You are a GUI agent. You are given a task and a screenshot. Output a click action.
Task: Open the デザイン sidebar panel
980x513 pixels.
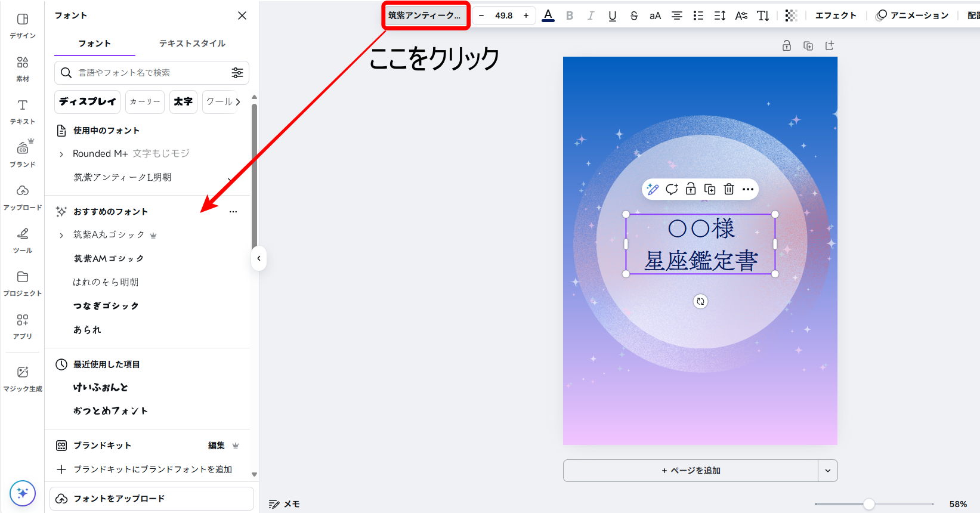pyautogui.click(x=23, y=26)
